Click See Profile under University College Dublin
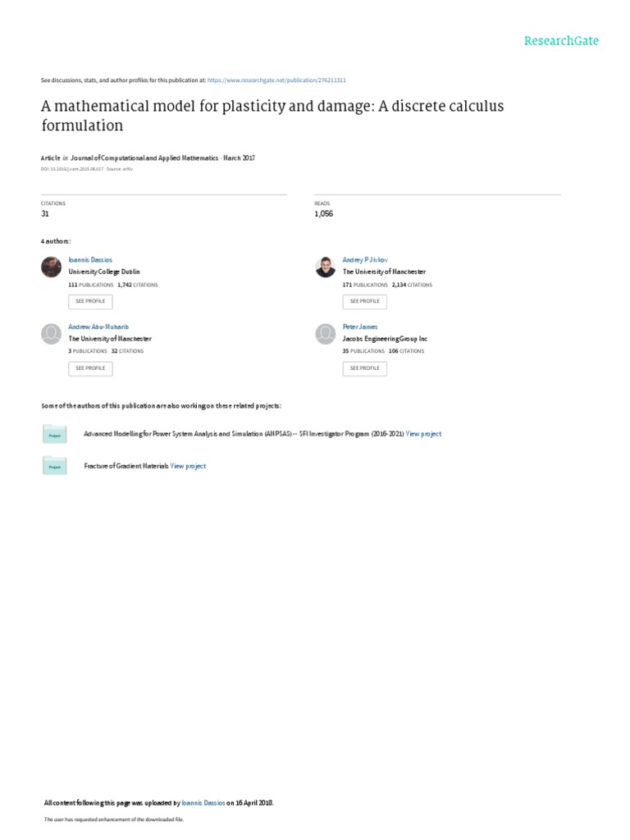 [90, 301]
